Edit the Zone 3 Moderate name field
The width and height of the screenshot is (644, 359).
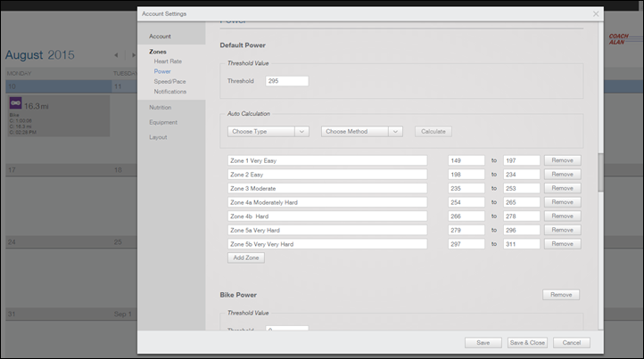click(x=327, y=188)
